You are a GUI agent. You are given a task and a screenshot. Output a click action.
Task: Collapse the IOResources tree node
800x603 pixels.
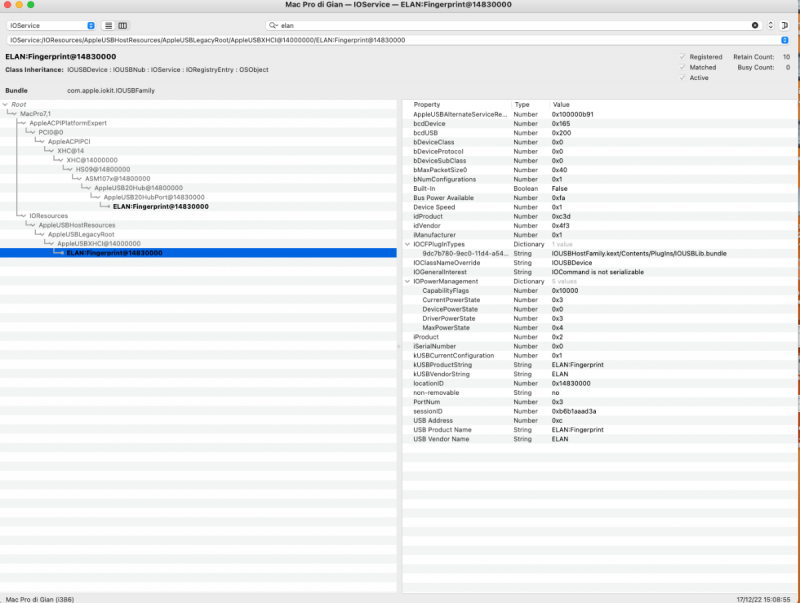(x=23, y=216)
